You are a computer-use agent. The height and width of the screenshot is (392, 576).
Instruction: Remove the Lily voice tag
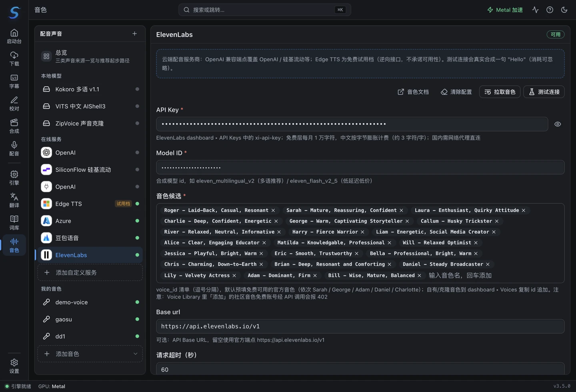(234, 276)
